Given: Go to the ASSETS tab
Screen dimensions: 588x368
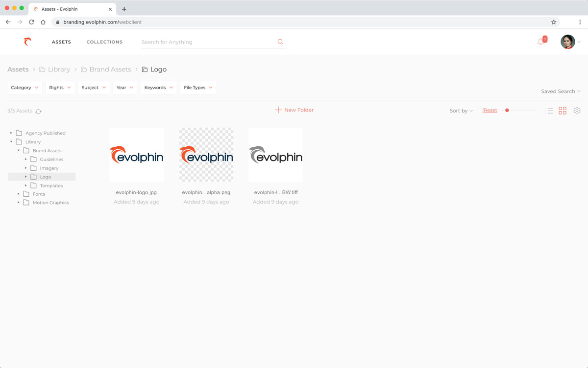Looking at the screenshot, I should click(x=61, y=42).
